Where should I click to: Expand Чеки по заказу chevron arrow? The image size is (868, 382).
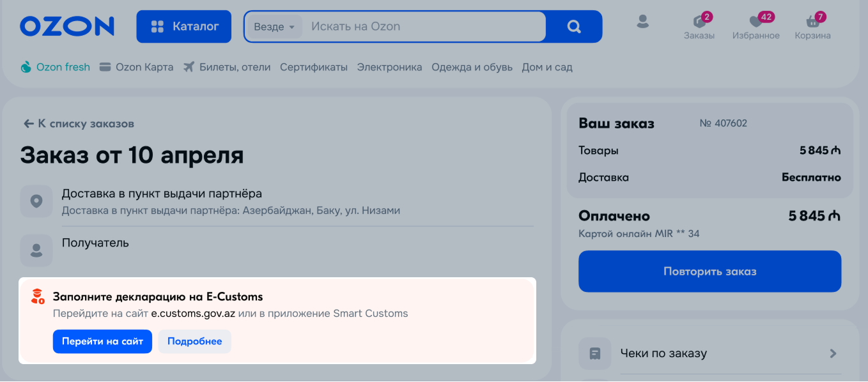[x=833, y=353]
